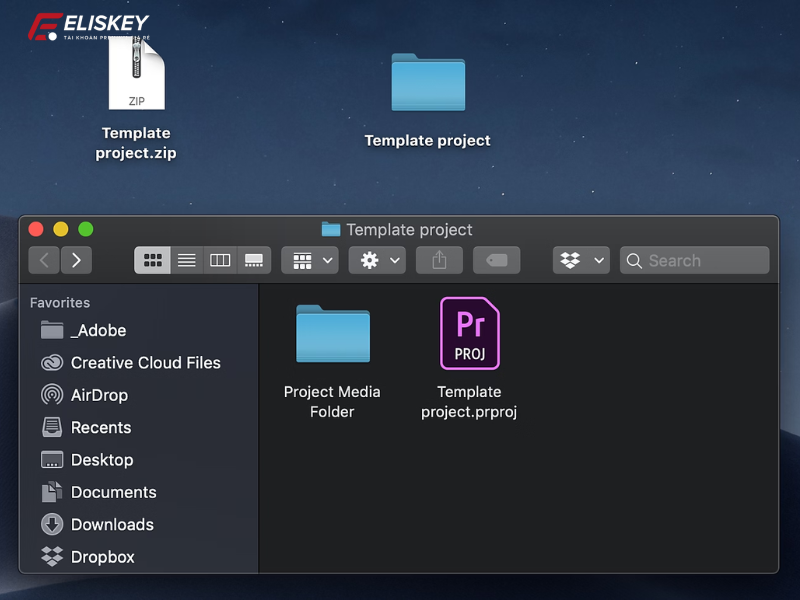Switch Finder to column view

220,260
